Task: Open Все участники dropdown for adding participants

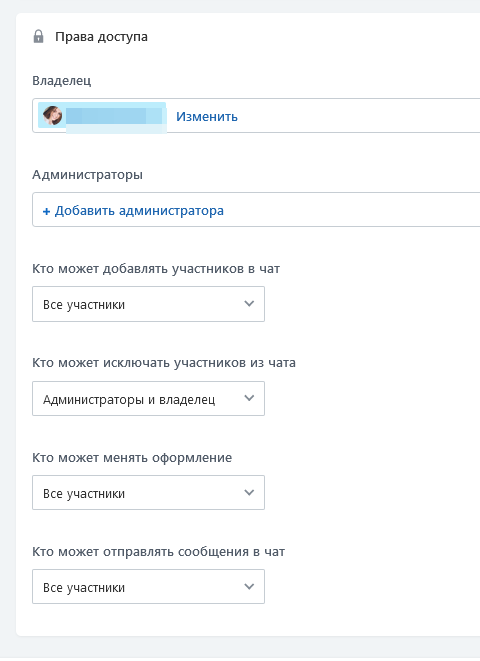Action: point(148,304)
